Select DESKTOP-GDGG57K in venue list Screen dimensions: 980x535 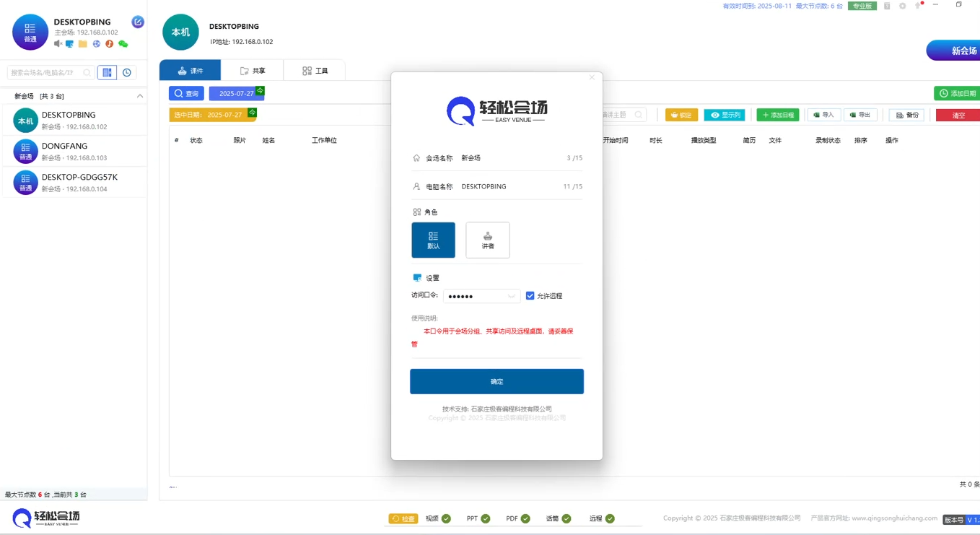click(74, 183)
